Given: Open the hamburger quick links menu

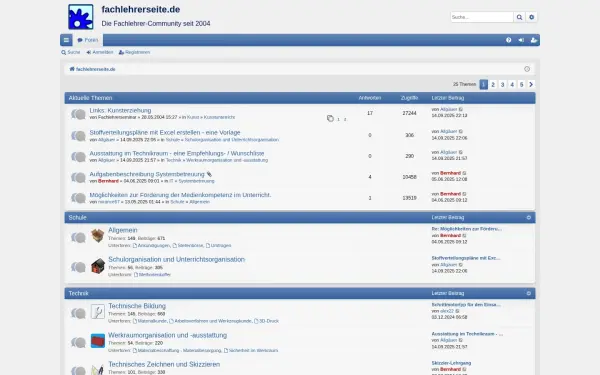Looking at the screenshot, I should point(66,40).
